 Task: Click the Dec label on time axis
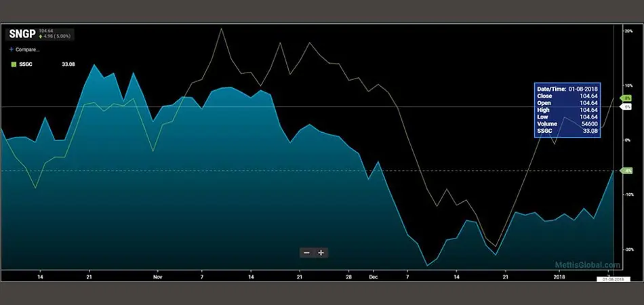(x=374, y=277)
